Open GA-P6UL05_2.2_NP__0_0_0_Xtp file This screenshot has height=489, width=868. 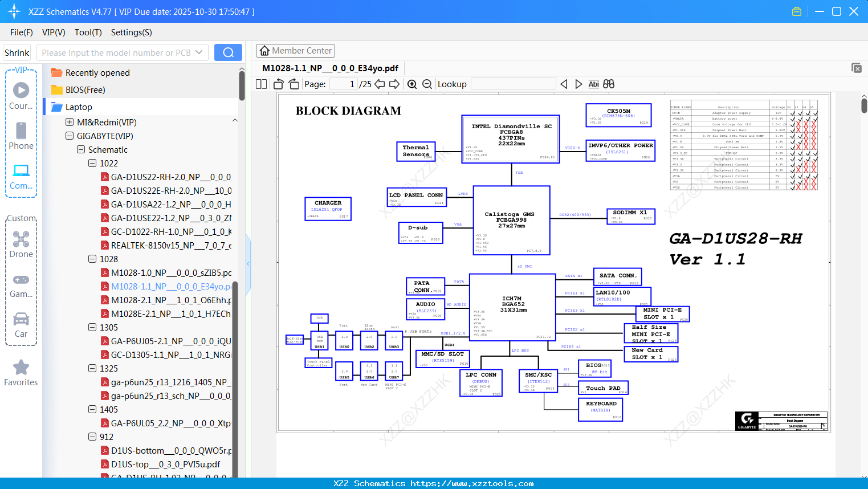pyautogui.click(x=166, y=423)
